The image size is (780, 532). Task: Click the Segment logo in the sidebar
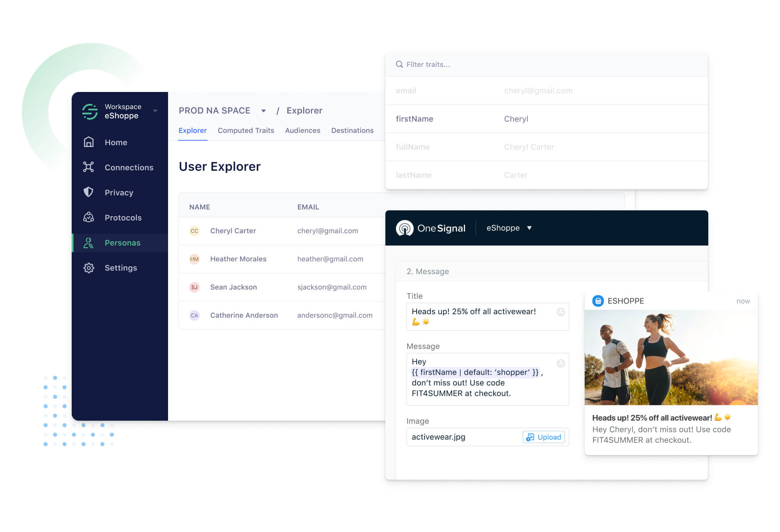tap(90, 111)
